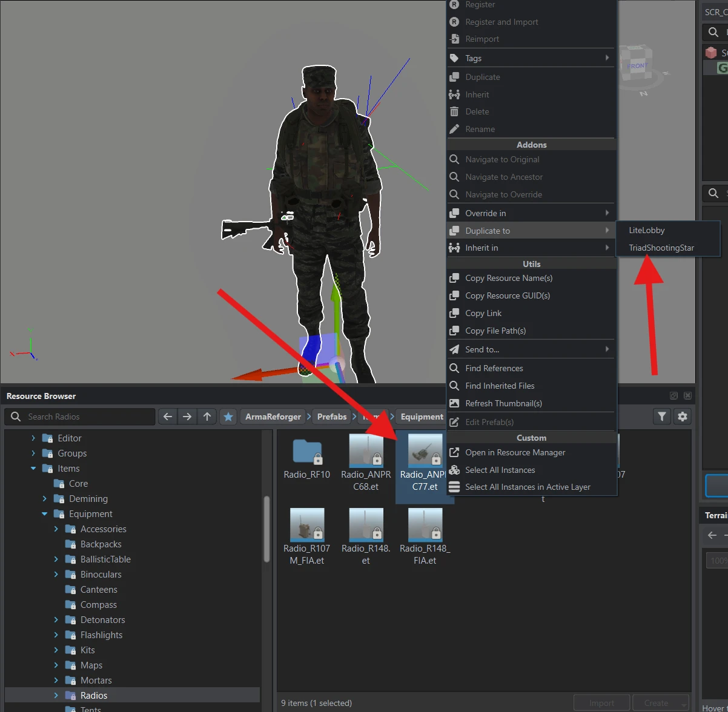This screenshot has height=712, width=728.
Task: Open the Duplicate to submenu
Action: (531, 231)
